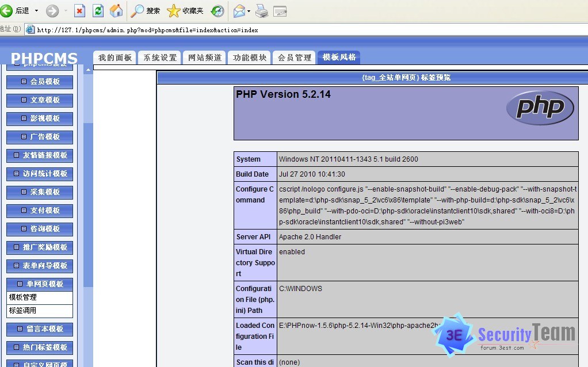Screen dimensions: 588x367
Task: Click the Configure Command row label
Action: pos(255,194)
